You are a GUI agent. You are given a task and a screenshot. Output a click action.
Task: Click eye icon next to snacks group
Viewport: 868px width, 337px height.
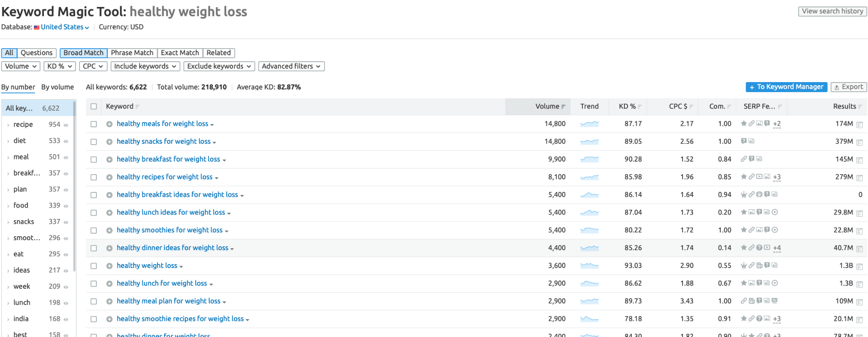point(66,222)
